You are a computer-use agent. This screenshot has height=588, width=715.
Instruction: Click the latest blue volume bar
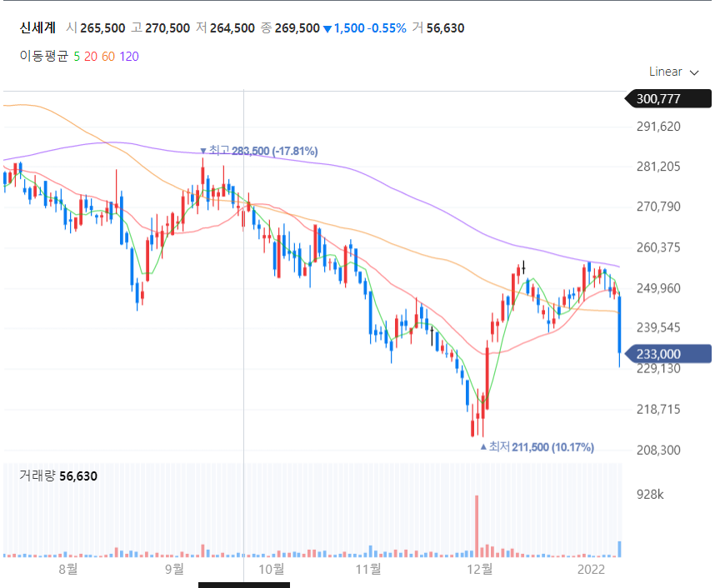point(619,548)
